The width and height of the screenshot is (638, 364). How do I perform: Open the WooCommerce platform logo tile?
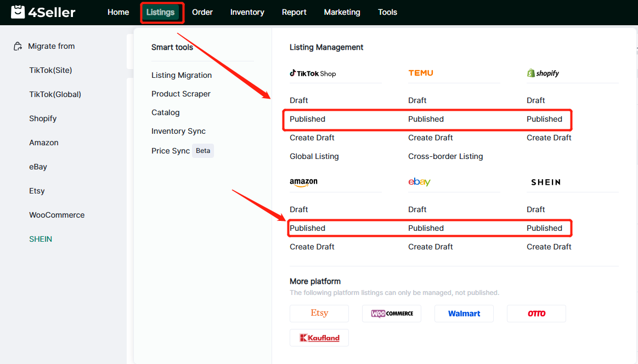391,314
